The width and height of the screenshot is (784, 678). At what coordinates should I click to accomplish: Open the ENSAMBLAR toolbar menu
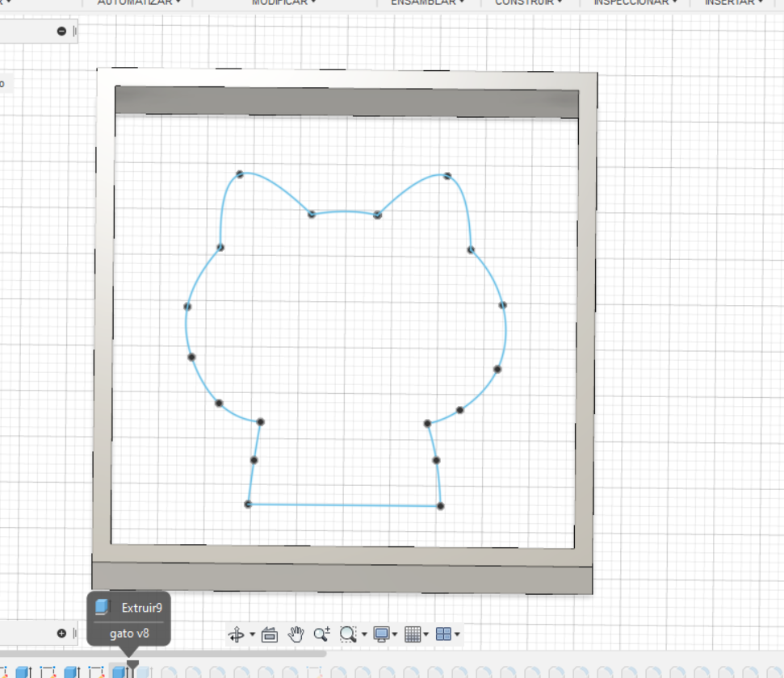[x=427, y=2]
